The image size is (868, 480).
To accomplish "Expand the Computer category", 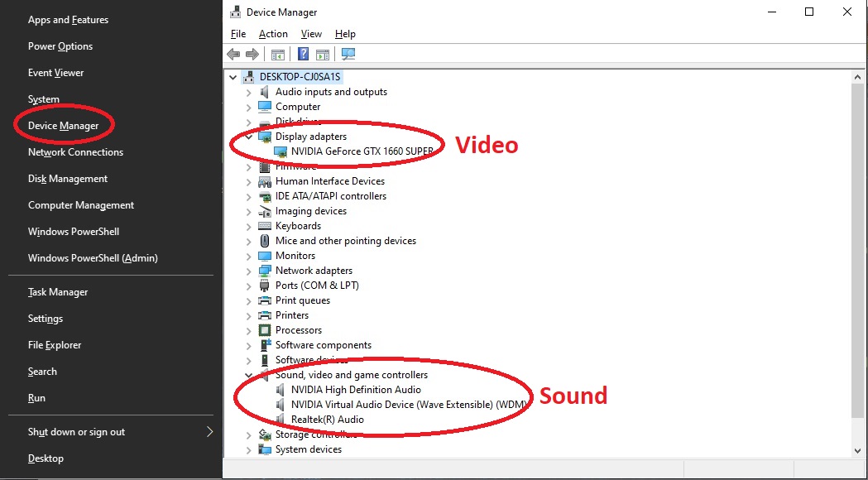I will [248, 107].
